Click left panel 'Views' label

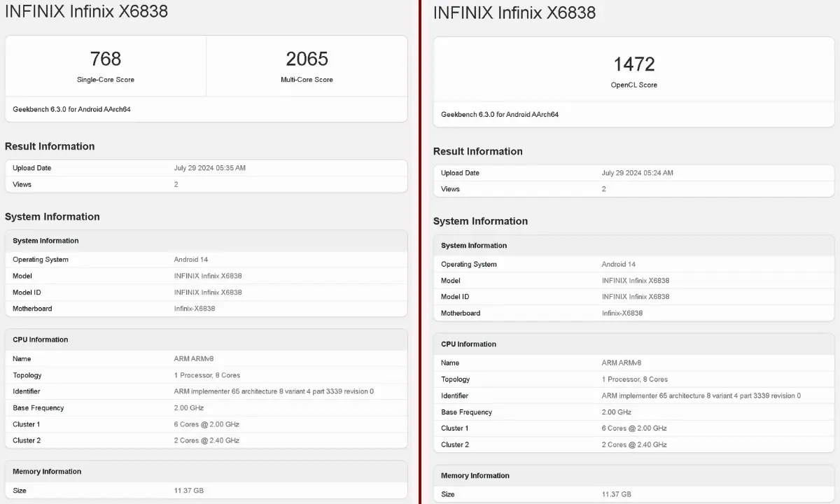click(x=22, y=185)
